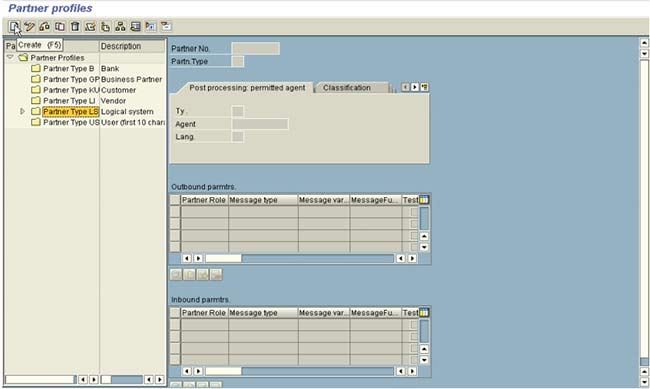Image resolution: width=650 pixels, height=389 pixels.
Task: Click the MessageFu... column header in Inbound parmtrs
Action: [x=376, y=313]
